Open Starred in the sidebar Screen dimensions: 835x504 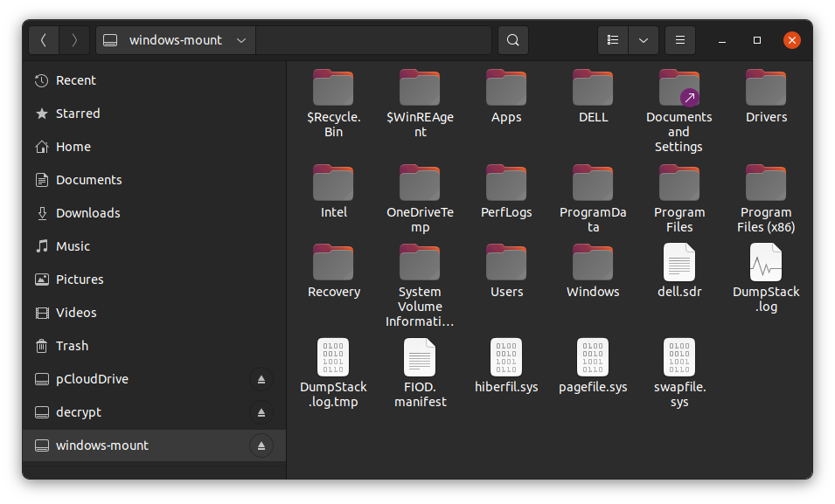(78, 114)
